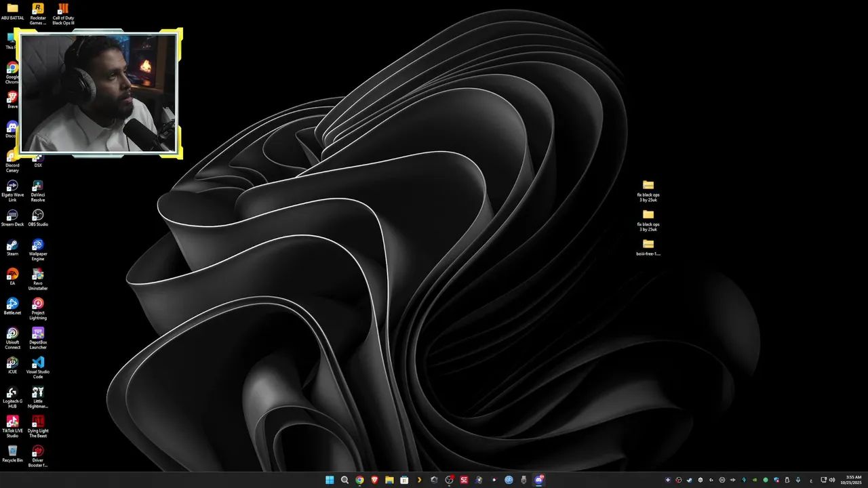Select the Little Nightmares desktop shortcut
This screenshot has width=868, height=488.
click(x=38, y=397)
